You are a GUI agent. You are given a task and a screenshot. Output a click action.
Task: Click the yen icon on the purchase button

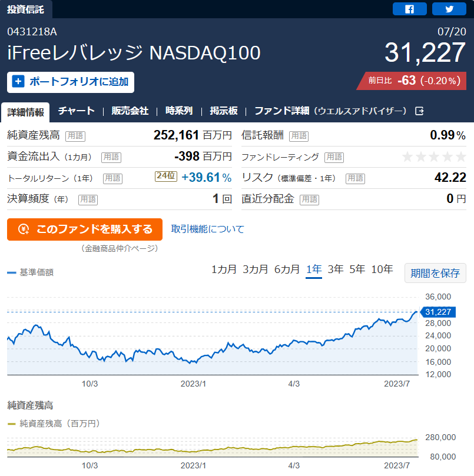[x=24, y=229]
